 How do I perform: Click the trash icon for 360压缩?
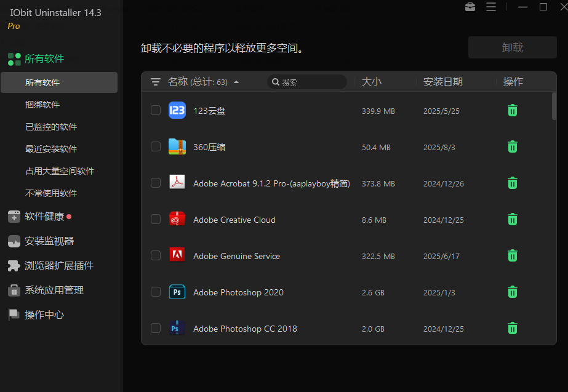pyautogui.click(x=512, y=146)
